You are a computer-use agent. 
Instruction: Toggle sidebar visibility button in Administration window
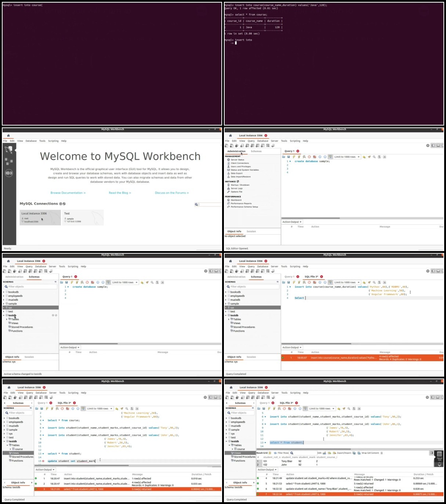[433, 145]
